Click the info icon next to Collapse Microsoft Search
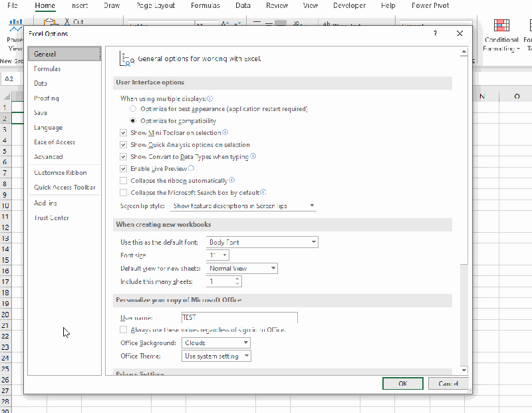532x413 pixels. [262, 192]
